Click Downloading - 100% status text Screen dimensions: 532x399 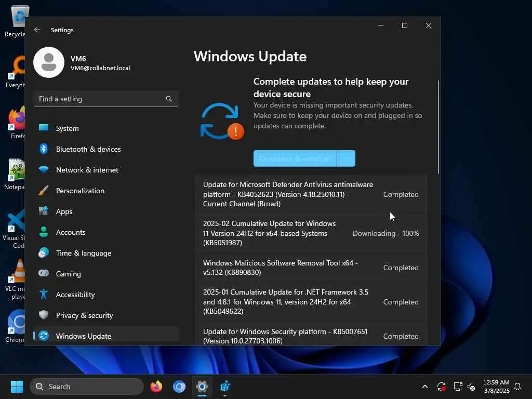point(386,233)
